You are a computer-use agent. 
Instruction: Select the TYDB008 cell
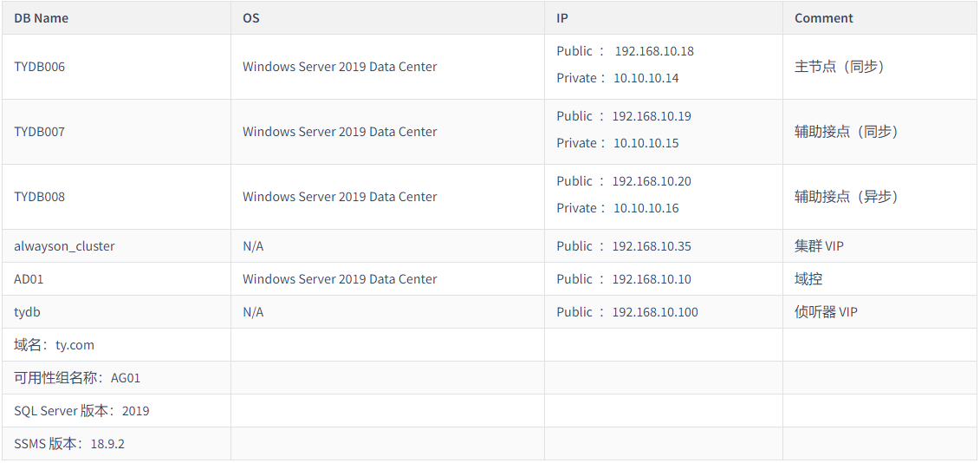pyautogui.click(x=40, y=197)
